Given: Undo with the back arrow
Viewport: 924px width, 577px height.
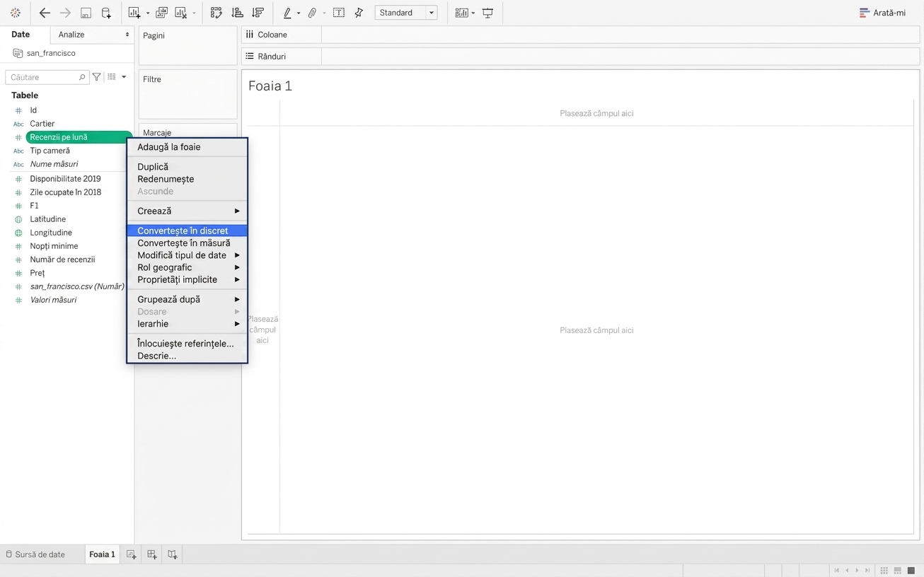Looking at the screenshot, I should (x=45, y=13).
